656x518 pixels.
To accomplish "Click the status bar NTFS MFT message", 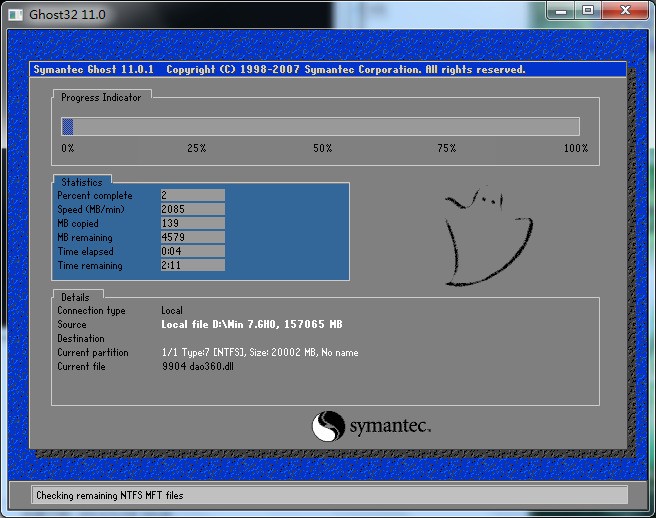I will [x=110, y=495].
